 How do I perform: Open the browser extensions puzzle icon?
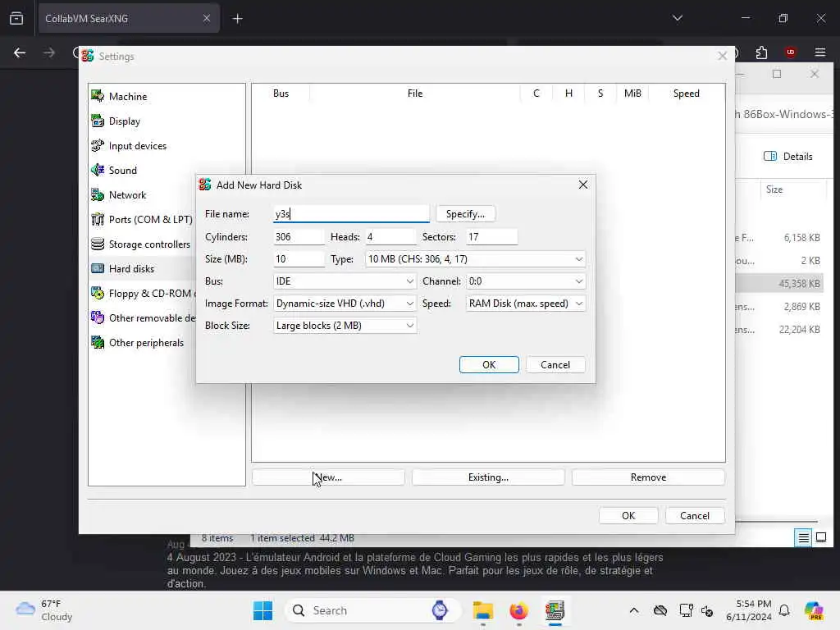pyautogui.click(x=761, y=52)
